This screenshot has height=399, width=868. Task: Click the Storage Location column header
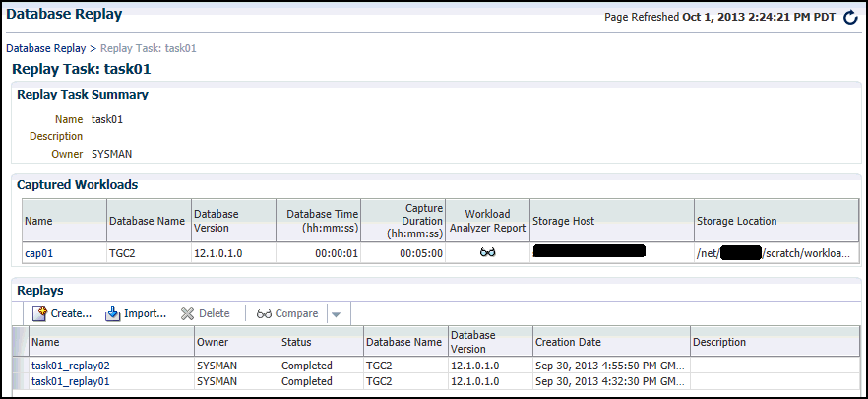point(738,221)
